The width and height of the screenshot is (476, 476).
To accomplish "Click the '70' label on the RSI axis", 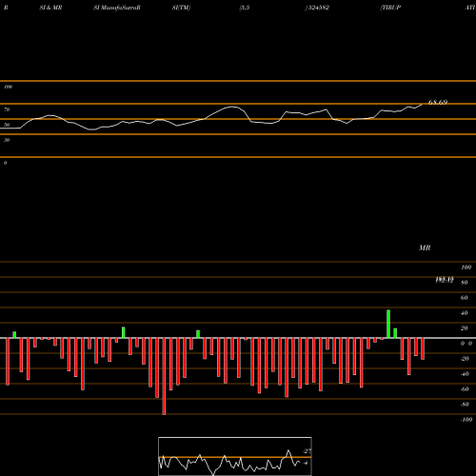I will (x=7, y=109).
